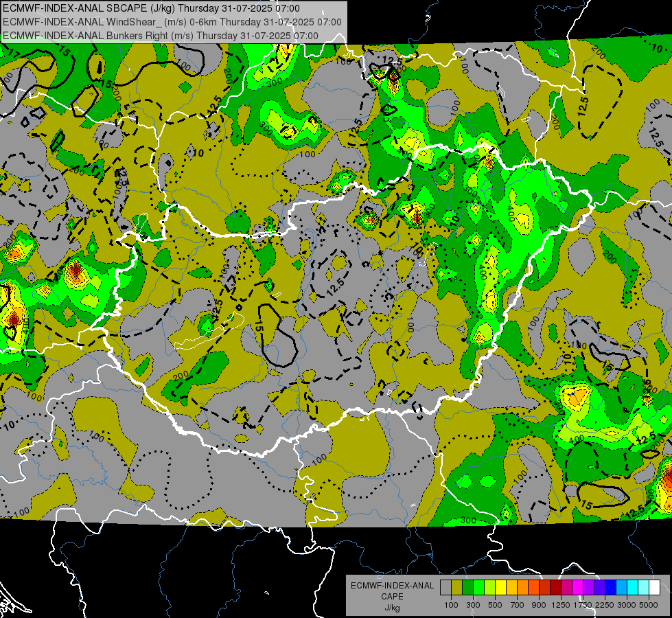Screen dimensions: 672x618
Task: Click the legend's 300 tick label
Action: point(473,605)
